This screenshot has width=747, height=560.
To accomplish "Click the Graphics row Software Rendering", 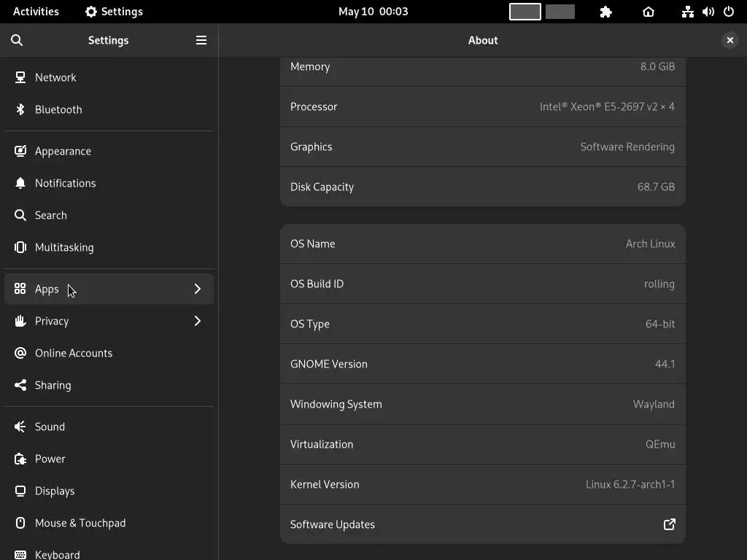I will 483,147.
